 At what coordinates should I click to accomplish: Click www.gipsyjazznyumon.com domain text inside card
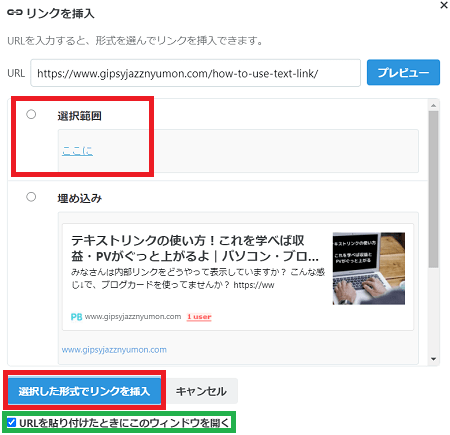pyautogui.click(x=133, y=317)
